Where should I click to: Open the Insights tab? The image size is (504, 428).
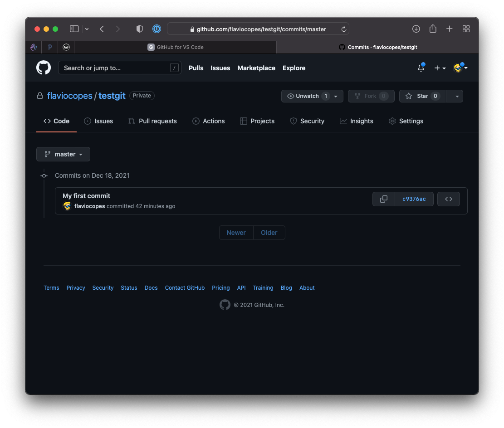click(x=357, y=121)
